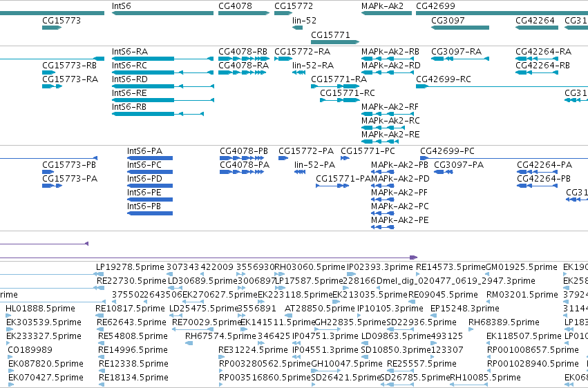Select transcript CG42264-RB
This screenshot has height=388, width=588.
[537, 72]
